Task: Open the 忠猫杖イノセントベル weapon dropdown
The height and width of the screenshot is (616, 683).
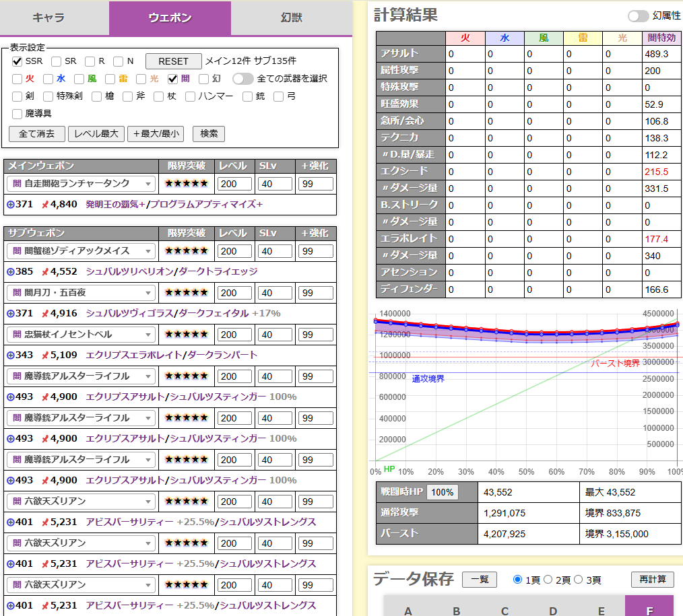Action: click(x=81, y=335)
